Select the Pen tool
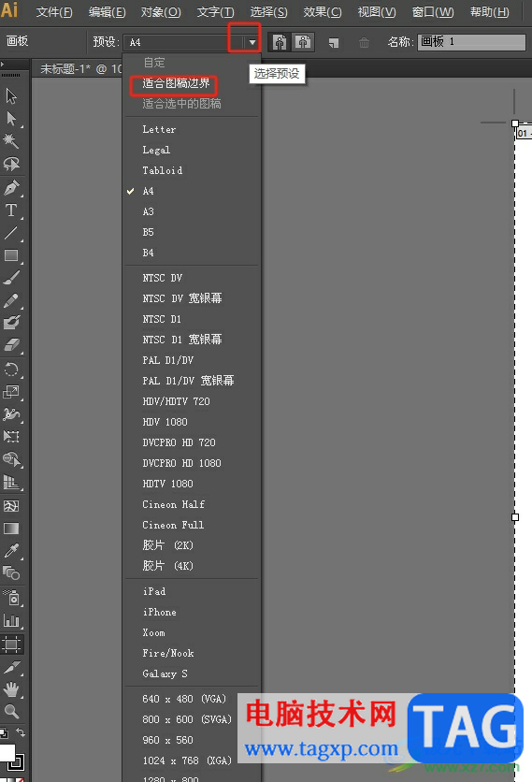This screenshot has height=782, width=532. pyautogui.click(x=11, y=187)
